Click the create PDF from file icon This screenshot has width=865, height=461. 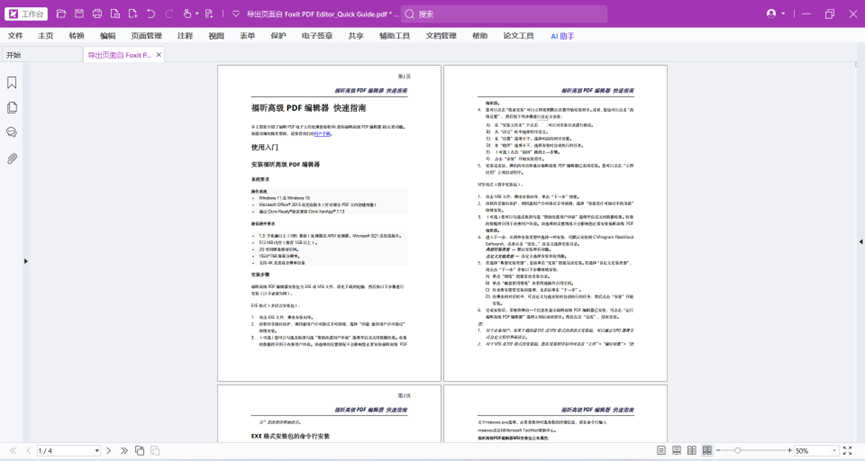(115, 14)
